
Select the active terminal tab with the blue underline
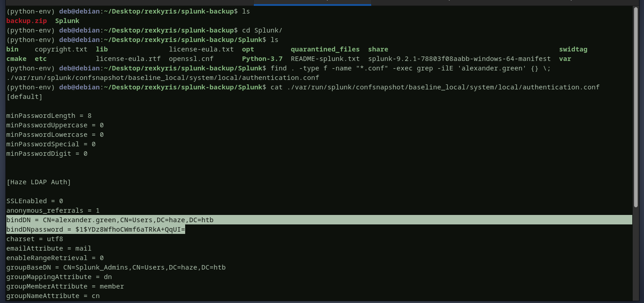point(312,2)
